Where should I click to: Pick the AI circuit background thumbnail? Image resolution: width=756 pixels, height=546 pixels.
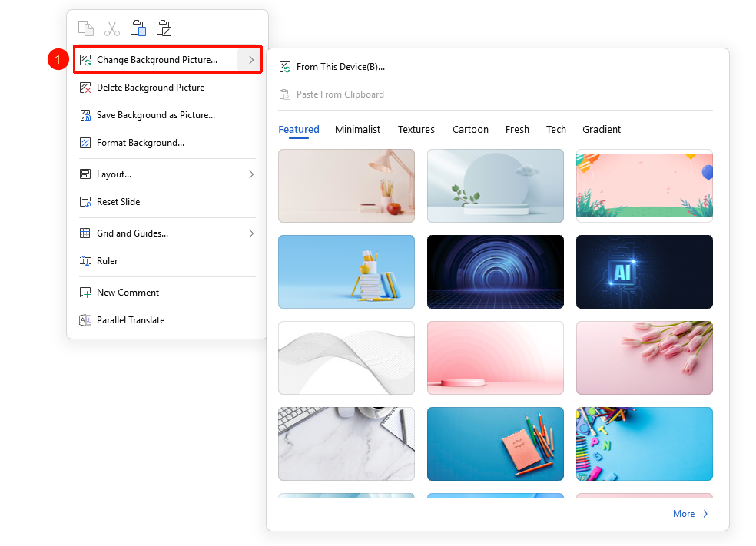point(644,272)
